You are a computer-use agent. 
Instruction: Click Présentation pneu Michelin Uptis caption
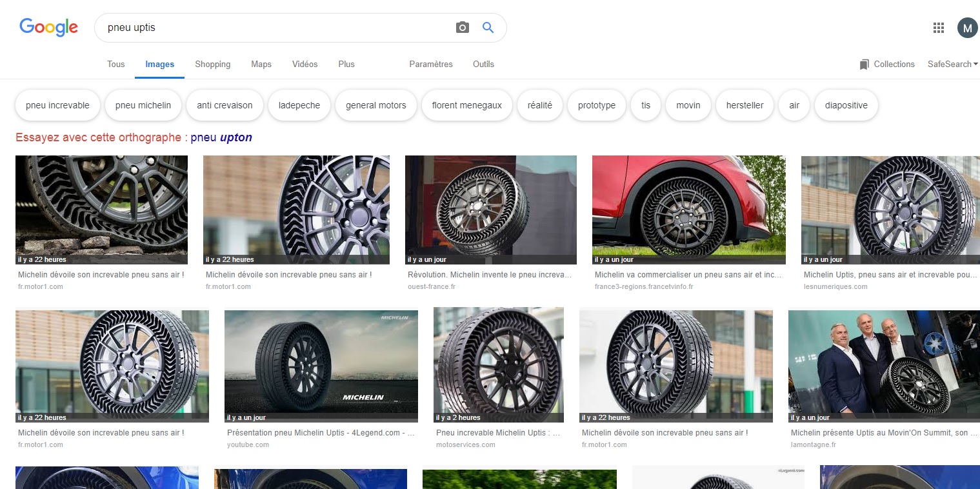(321, 433)
